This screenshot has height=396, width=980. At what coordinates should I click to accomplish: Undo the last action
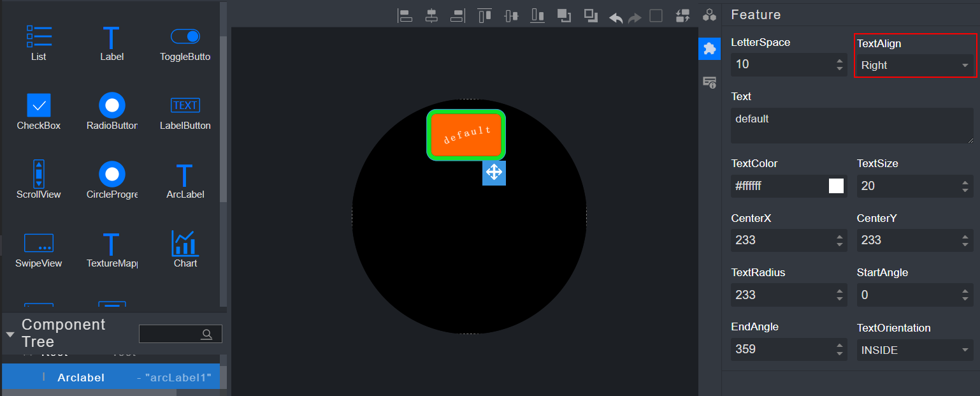tap(616, 17)
